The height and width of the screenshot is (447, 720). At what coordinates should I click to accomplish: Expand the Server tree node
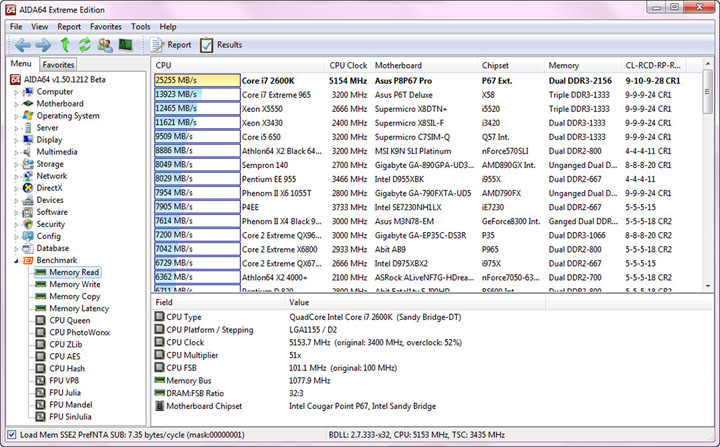coord(16,128)
